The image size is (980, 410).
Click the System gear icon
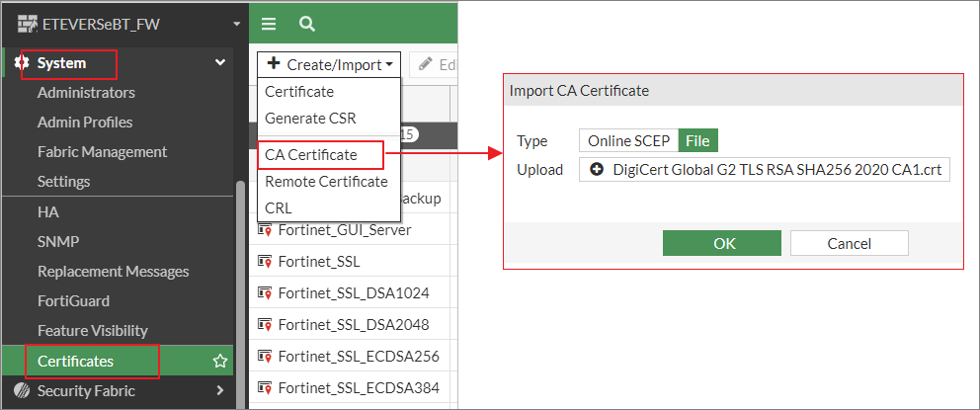pos(22,62)
